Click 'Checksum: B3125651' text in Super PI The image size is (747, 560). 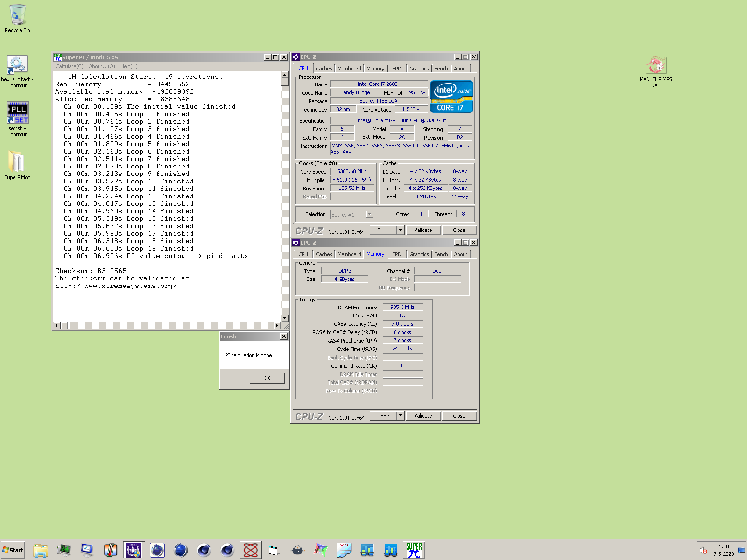93,271
